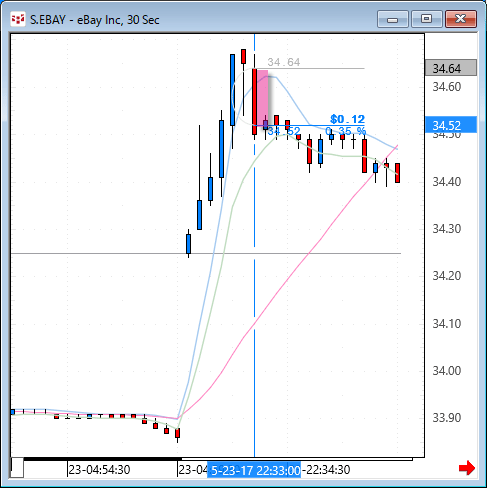Viewport: 487px width, 488px height.
Task: Click the 23-04:54:30 time axis label
Action: coord(99,470)
